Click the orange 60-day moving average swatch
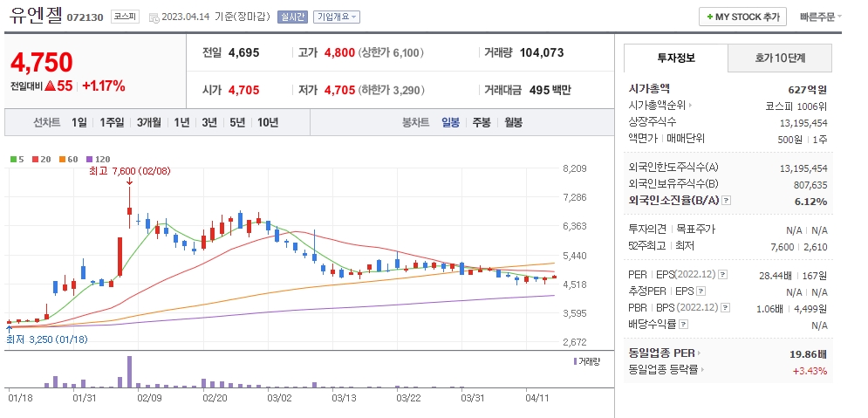Image resolution: width=868 pixels, height=418 pixels. coord(61,160)
